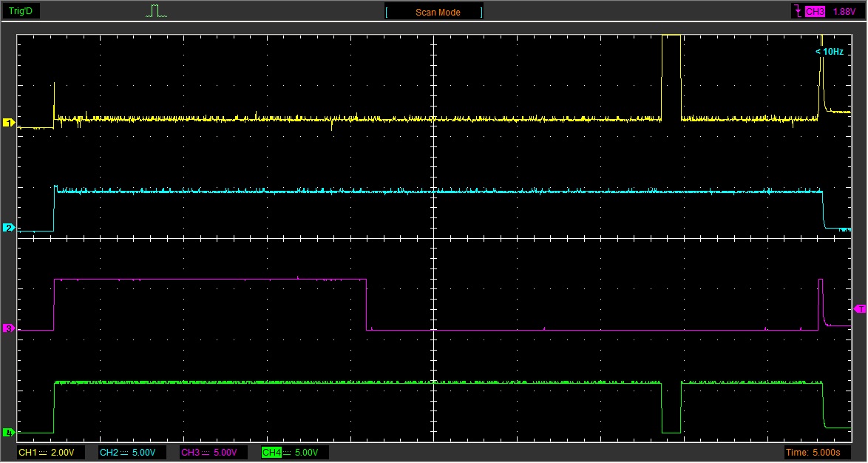Click the yellow channel 1 ground marker
Image resolution: width=868 pixels, height=463 pixels.
[9, 122]
